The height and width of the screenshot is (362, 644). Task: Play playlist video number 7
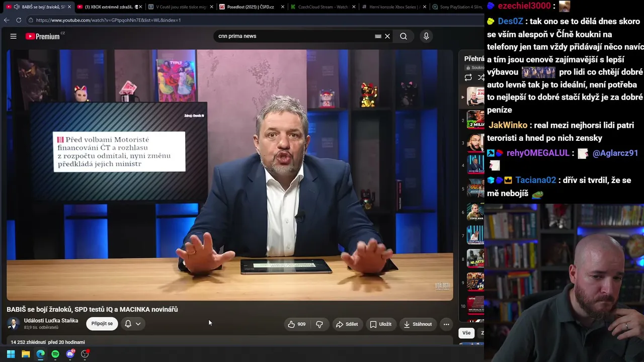[475, 235]
